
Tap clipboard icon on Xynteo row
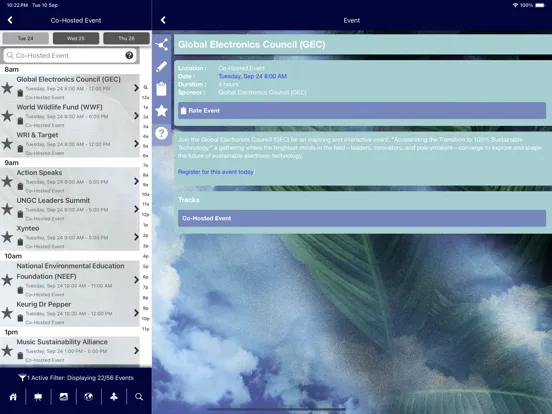(20, 242)
